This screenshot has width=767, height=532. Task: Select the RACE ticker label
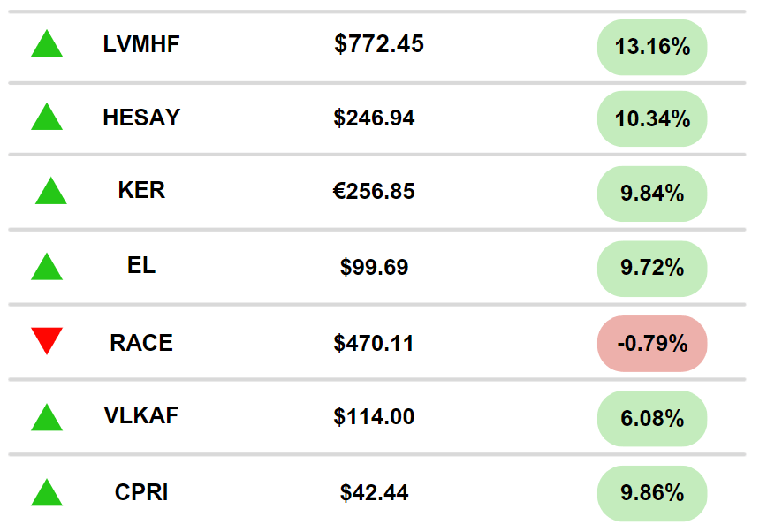coord(141,343)
